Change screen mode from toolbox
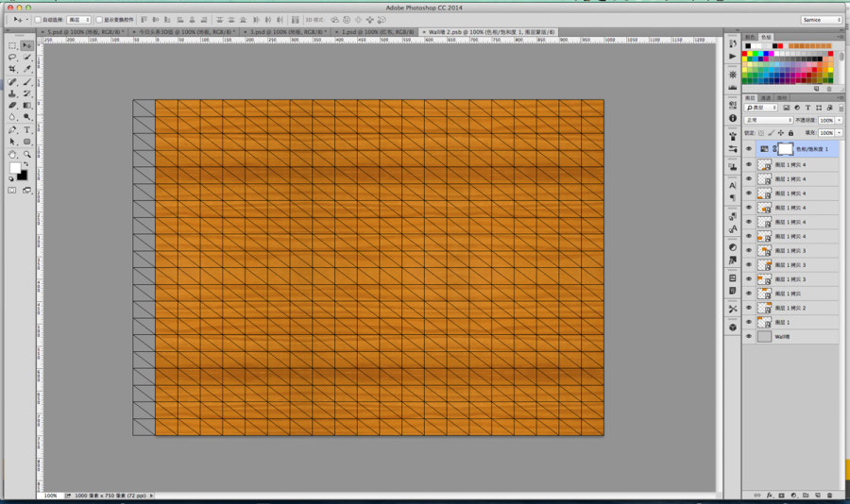 (x=26, y=191)
